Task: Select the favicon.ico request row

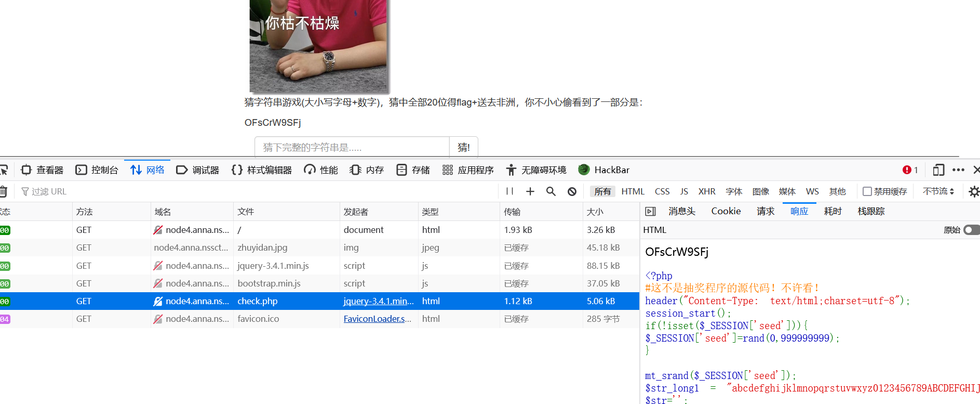Action: point(319,319)
